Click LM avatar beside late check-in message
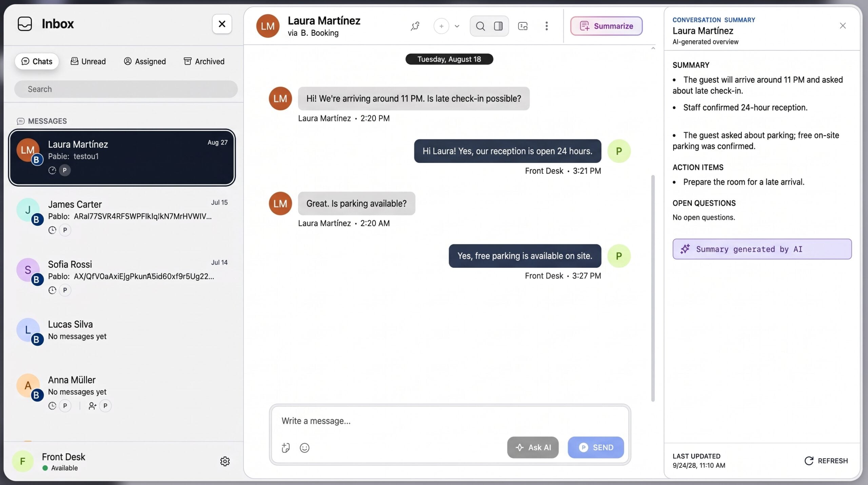868x485 pixels. (x=280, y=99)
